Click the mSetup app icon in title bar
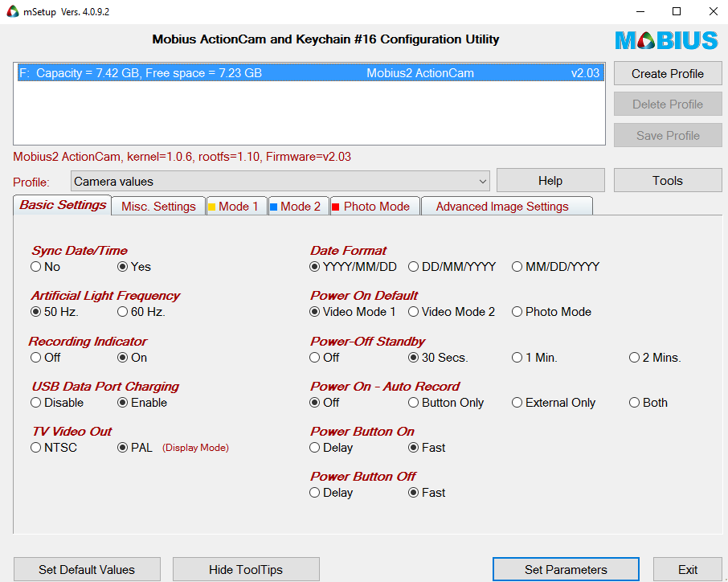Viewport: 728px width, 582px height. coord(13,11)
